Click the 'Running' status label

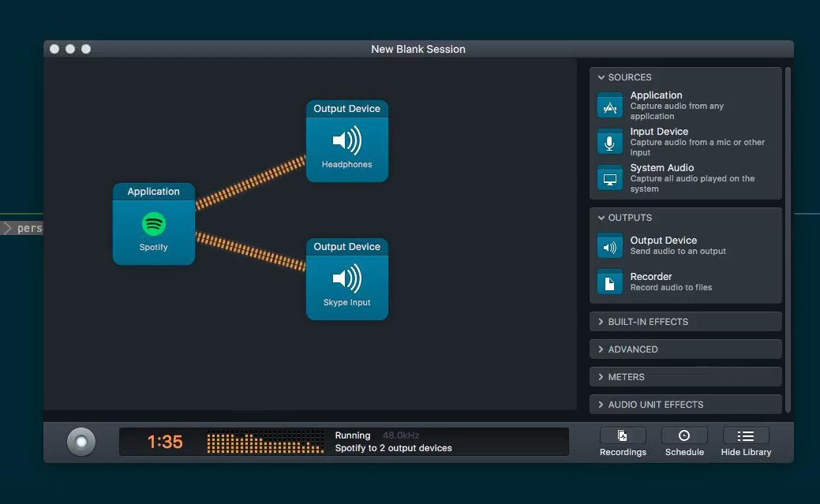tap(353, 435)
